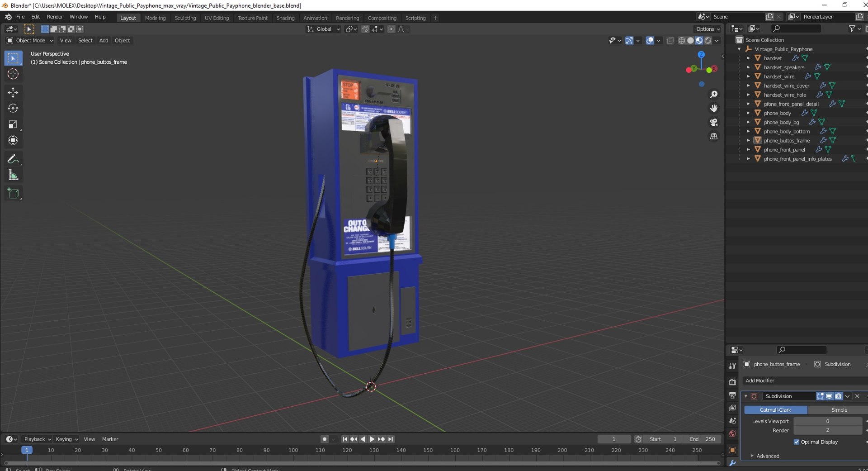Click the Add Modifier button
Screen dimensions: 868x471
coord(805,381)
